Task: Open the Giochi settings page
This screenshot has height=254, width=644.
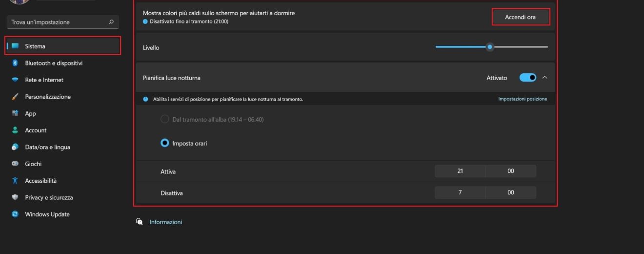Action: (63, 164)
